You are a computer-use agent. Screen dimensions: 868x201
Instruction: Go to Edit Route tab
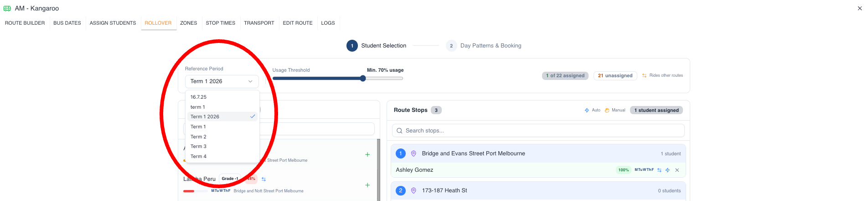click(298, 23)
